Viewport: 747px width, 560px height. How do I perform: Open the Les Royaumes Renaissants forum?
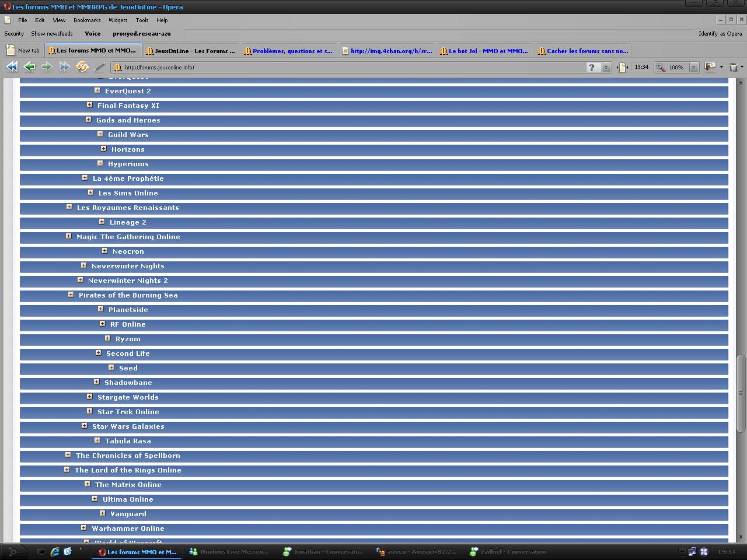128,208
